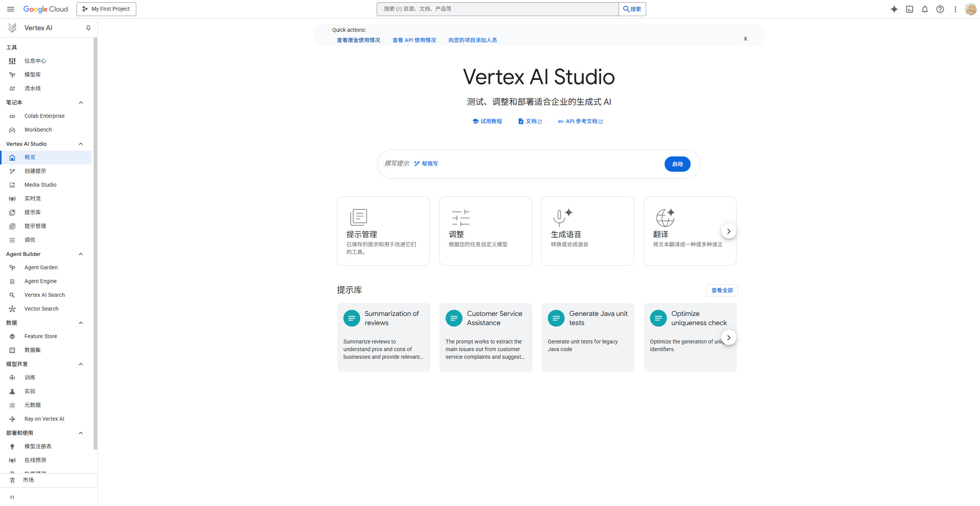Open the main hamburger navigation menu
This screenshot has width=980, height=506.
pos(11,9)
